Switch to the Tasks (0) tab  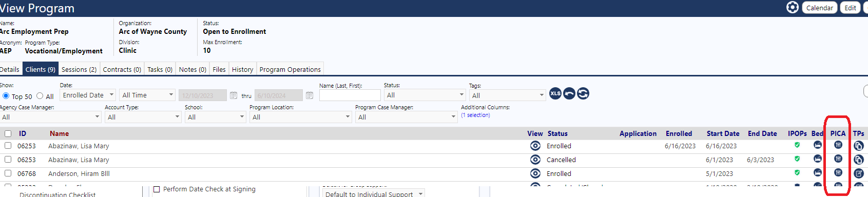coord(160,69)
